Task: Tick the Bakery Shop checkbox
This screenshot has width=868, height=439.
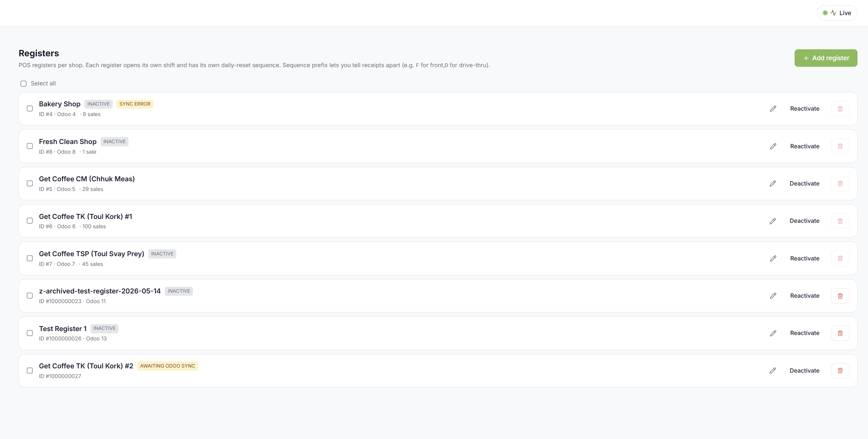Action: [30, 109]
